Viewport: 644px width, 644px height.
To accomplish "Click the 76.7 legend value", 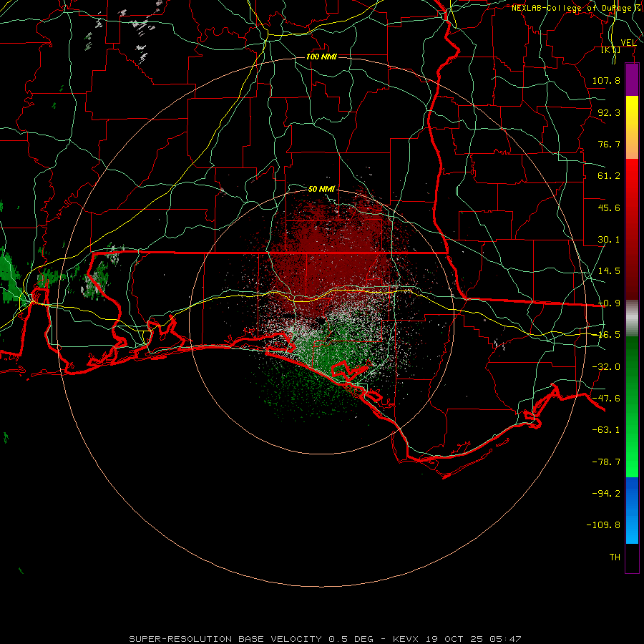I will point(609,144).
